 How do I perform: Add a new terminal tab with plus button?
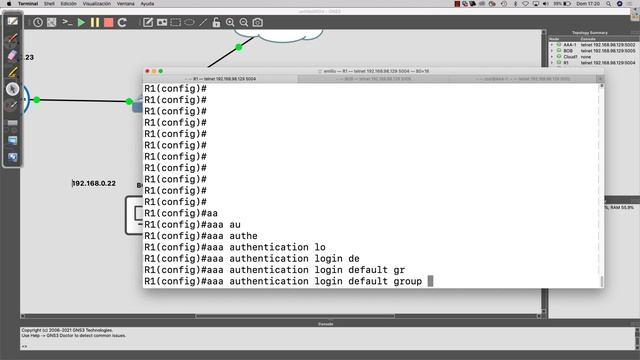tap(600, 79)
